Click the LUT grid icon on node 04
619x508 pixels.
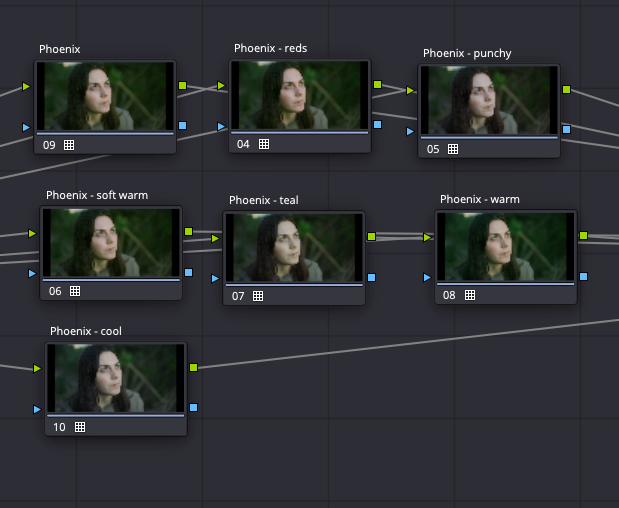[x=264, y=144]
